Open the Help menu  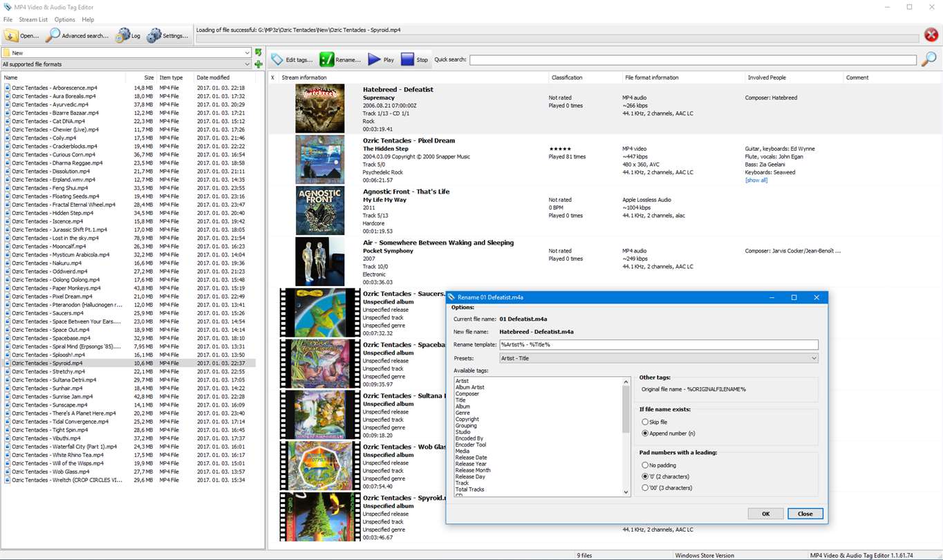point(88,19)
